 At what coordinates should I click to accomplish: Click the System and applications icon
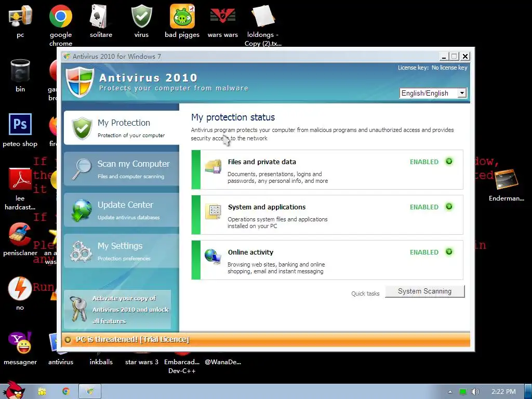coord(213,211)
